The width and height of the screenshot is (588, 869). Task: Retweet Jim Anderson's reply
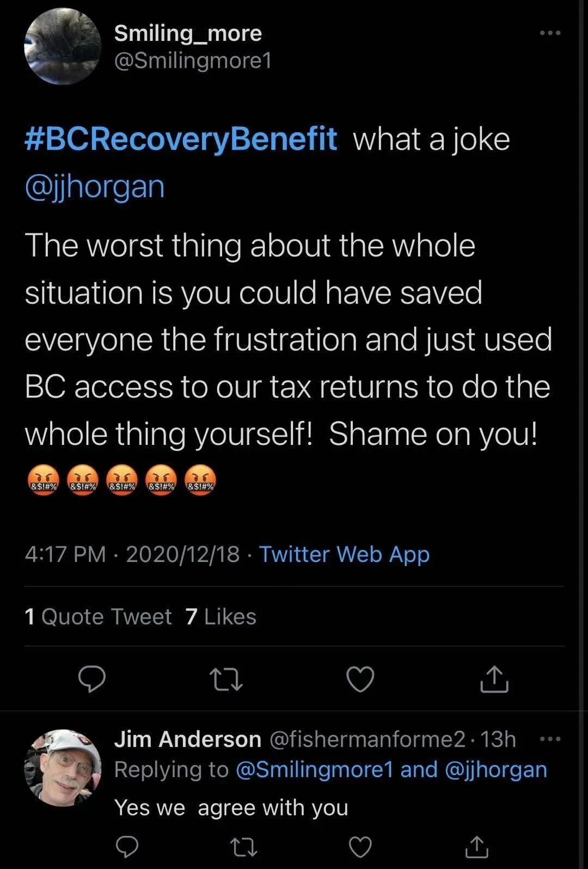(x=243, y=847)
